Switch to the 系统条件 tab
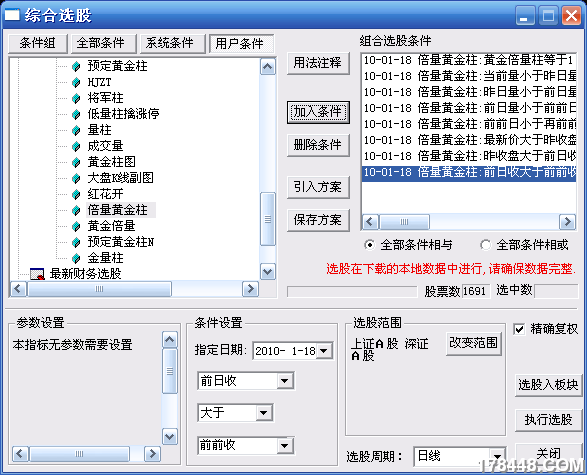 click(171, 43)
